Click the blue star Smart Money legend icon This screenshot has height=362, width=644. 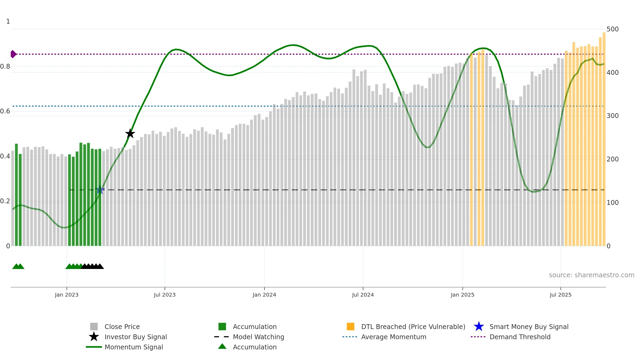point(479,327)
